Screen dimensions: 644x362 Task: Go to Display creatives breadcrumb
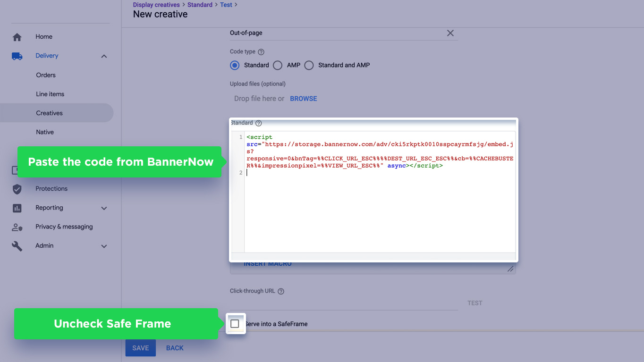(x=156, y=5)
